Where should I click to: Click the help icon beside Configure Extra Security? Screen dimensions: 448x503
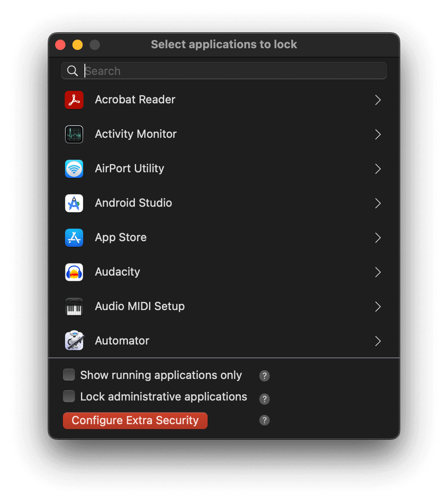pyautogui.click(x=264, y=420)
